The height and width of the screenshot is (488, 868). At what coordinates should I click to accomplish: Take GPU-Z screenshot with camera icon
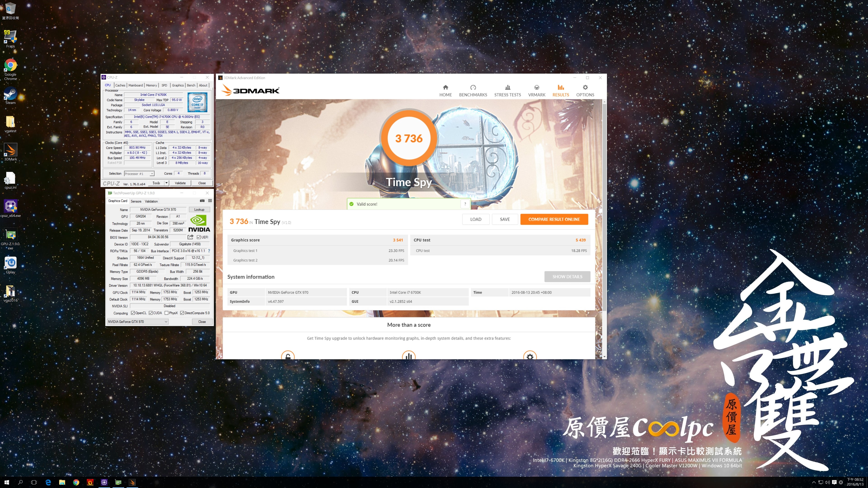click(x=202, y=201)
